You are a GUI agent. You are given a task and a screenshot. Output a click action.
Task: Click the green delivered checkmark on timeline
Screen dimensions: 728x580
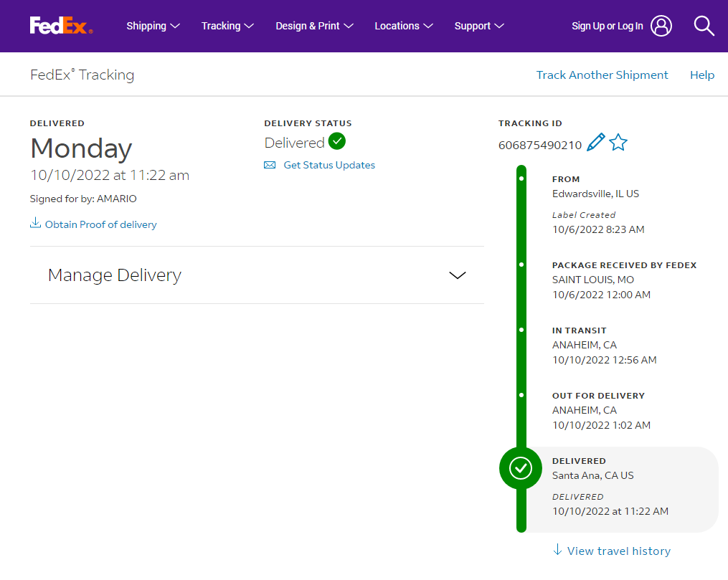pyautogui.click(x=521, y=468)
